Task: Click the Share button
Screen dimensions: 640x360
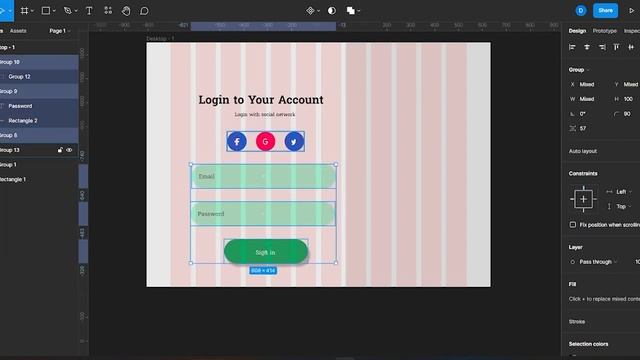Action: pyautogui.click(x=605, y=11)
